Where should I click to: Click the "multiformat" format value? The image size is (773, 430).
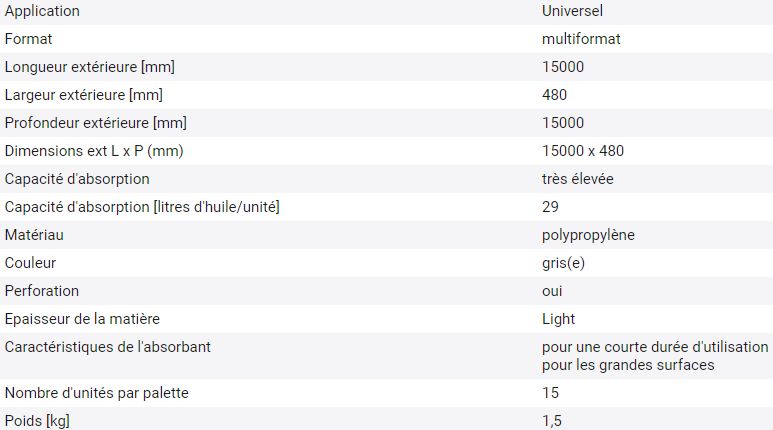pyautogui.click(x=579, y=39)
